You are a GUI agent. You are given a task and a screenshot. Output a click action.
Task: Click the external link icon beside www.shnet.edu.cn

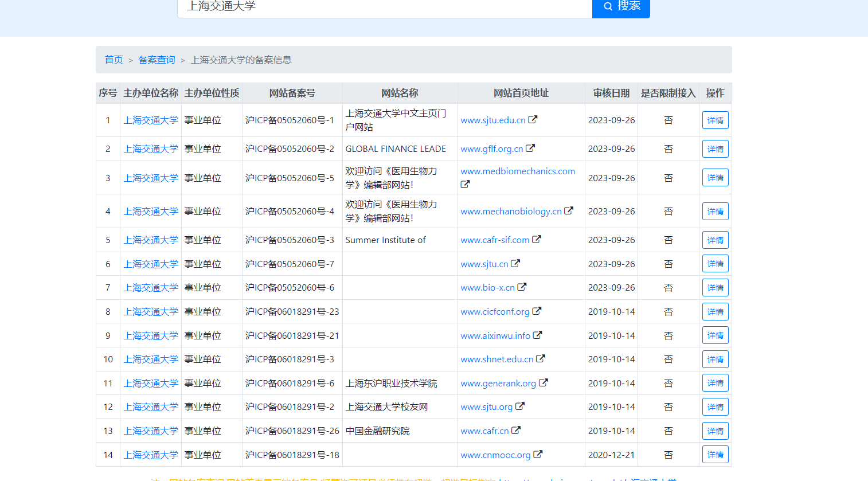(x=541, y=359)
